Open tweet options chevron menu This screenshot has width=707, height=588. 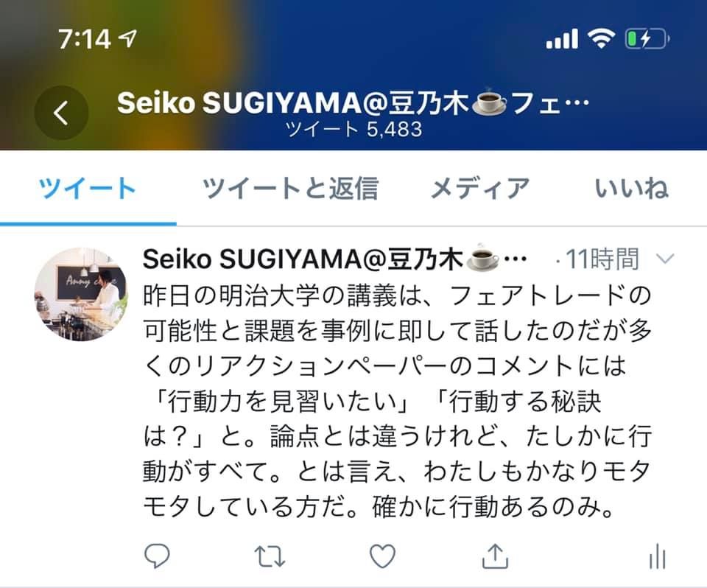click(x=665, y=259)
